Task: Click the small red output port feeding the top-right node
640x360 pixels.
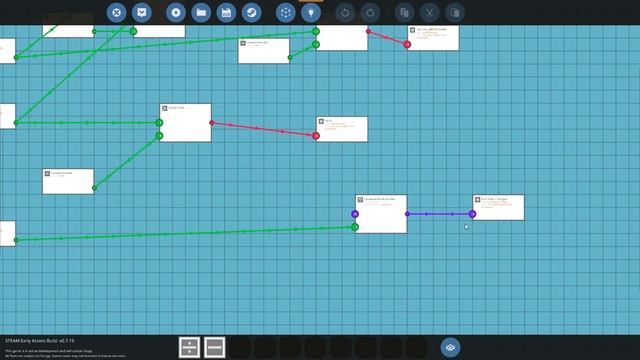Action: pyautogui.click(x=368, y=31)
